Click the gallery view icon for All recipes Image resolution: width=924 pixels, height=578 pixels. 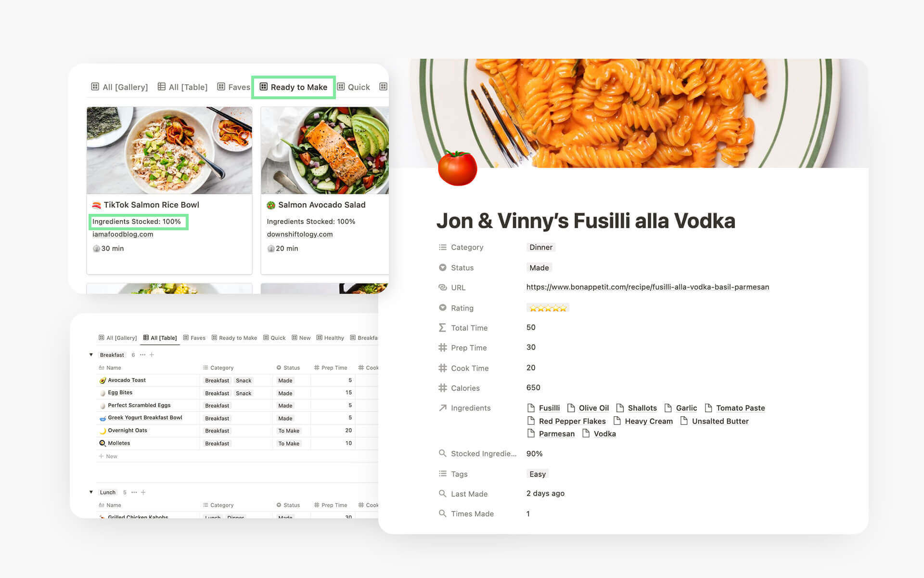(94, 87)
